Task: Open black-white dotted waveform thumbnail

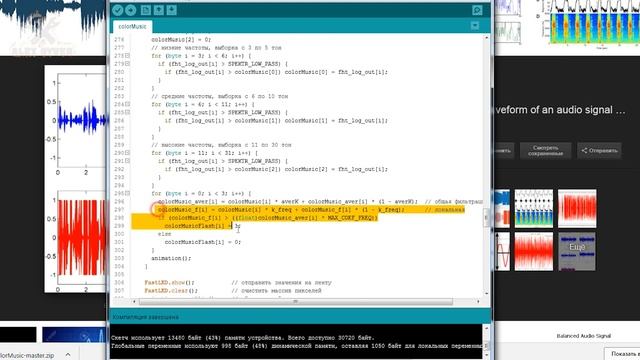Action: click(533, 209)
